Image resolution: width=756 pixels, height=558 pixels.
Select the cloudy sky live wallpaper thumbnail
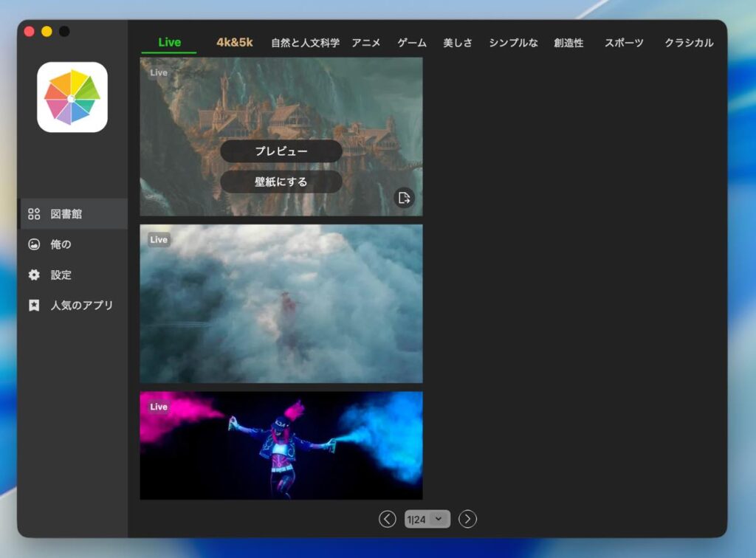pyautogui.click(x=281, y=303)
